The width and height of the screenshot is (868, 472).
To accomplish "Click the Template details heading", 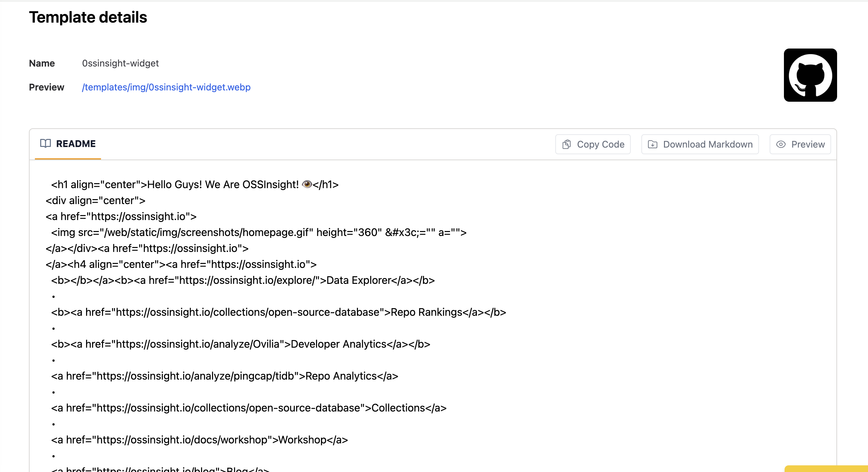I will click(88, 17).
